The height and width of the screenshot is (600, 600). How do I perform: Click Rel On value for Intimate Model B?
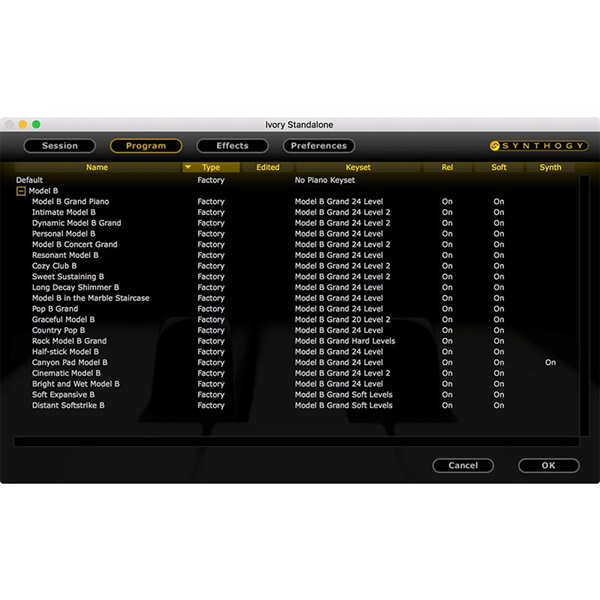(447, 212)
